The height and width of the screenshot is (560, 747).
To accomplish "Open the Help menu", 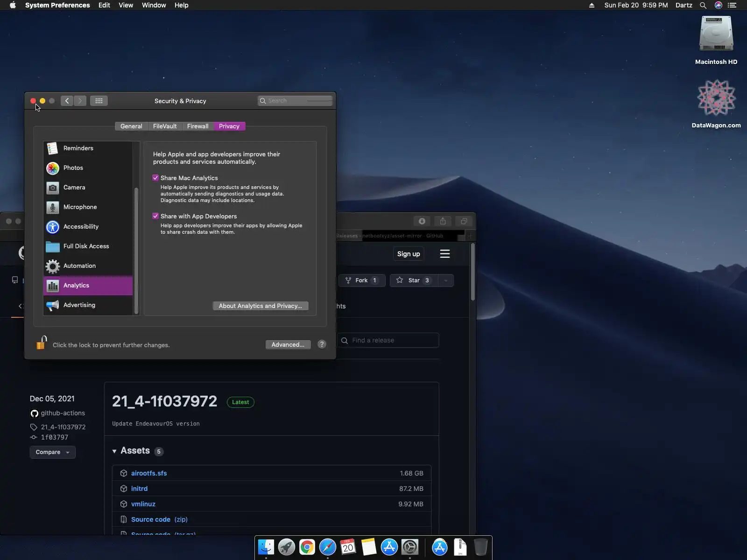I will (x=182, y=5).
